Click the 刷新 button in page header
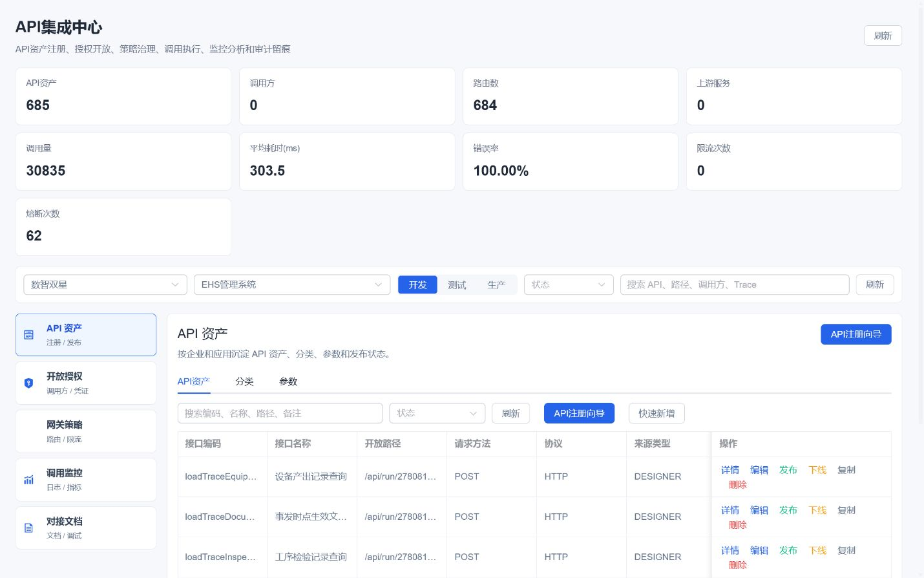Screen dimensions: 924x578 pos(883,36)
